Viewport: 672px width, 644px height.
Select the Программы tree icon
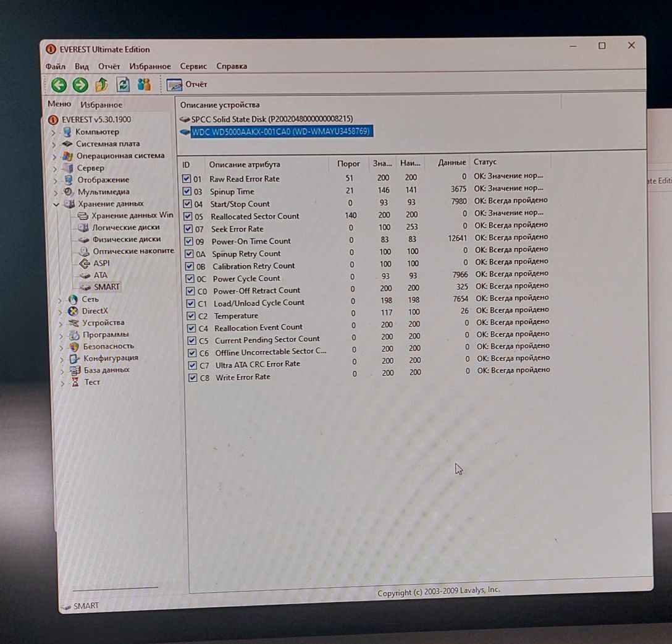pyautogui.click(x=74, y=334)
